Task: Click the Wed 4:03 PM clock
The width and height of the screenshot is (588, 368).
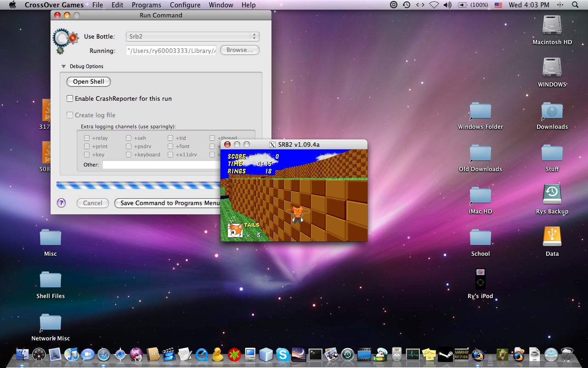Action: click(529, 5)
